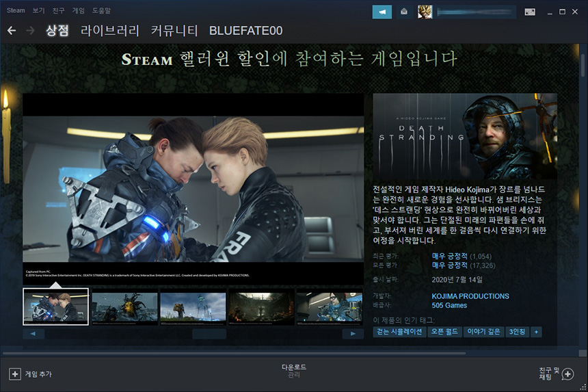Select the 상점 tab
The image size is (588, 392).
coord(57,30)
